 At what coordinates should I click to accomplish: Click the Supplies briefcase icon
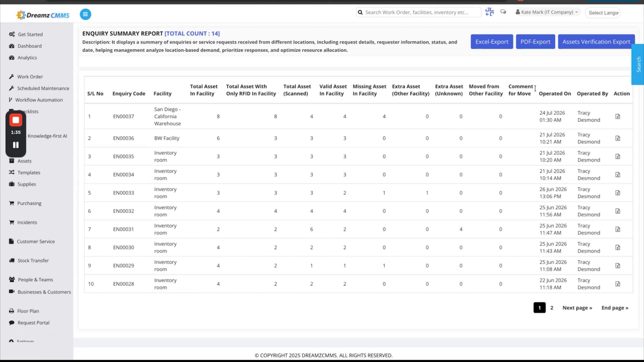pos(12,184)
